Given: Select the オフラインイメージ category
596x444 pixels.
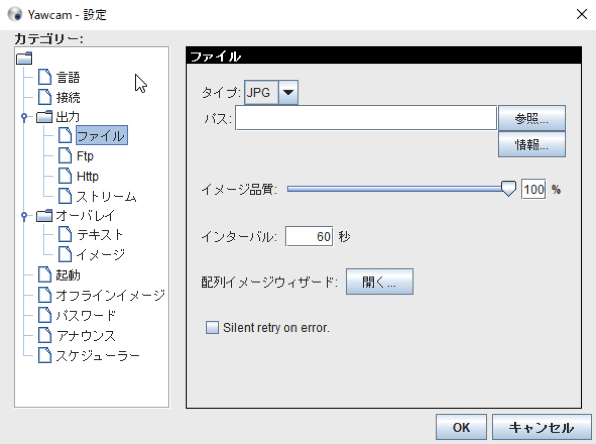Looking at the screenshot, I should 110,295.
